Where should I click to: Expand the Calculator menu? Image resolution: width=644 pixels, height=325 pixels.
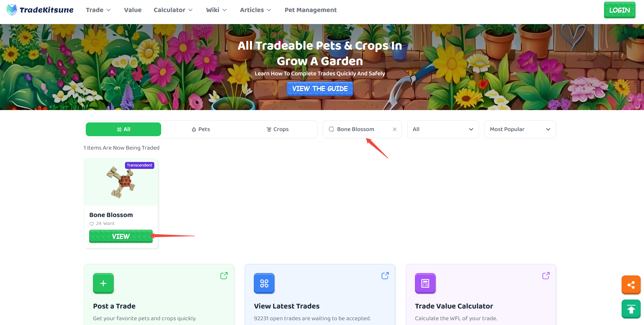tap(173, 10)
